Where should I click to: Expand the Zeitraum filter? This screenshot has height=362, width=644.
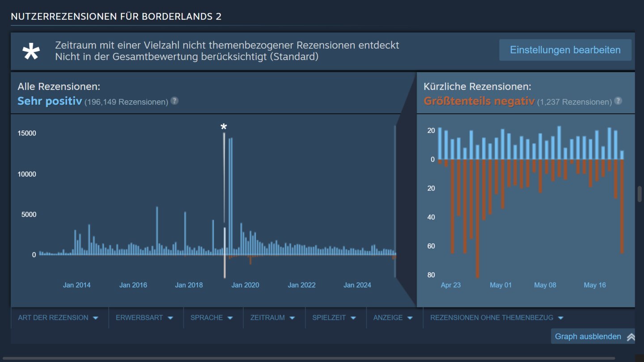tap(272, 318)
